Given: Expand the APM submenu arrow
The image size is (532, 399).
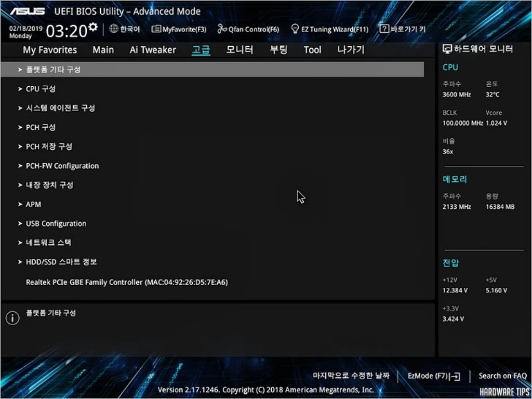Looking at the screenshot, I should (x=20, y=204).
